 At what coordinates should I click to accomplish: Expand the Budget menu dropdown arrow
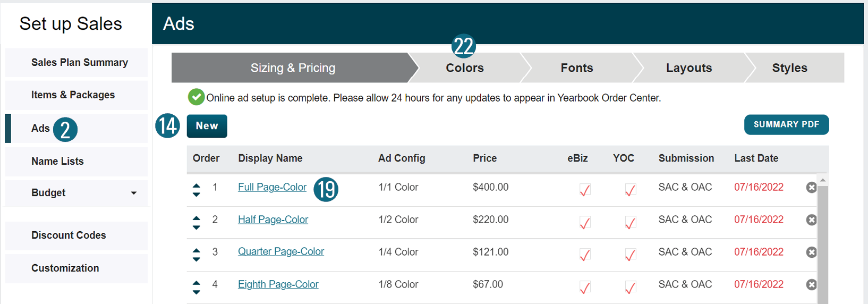[x=134, y=193]
